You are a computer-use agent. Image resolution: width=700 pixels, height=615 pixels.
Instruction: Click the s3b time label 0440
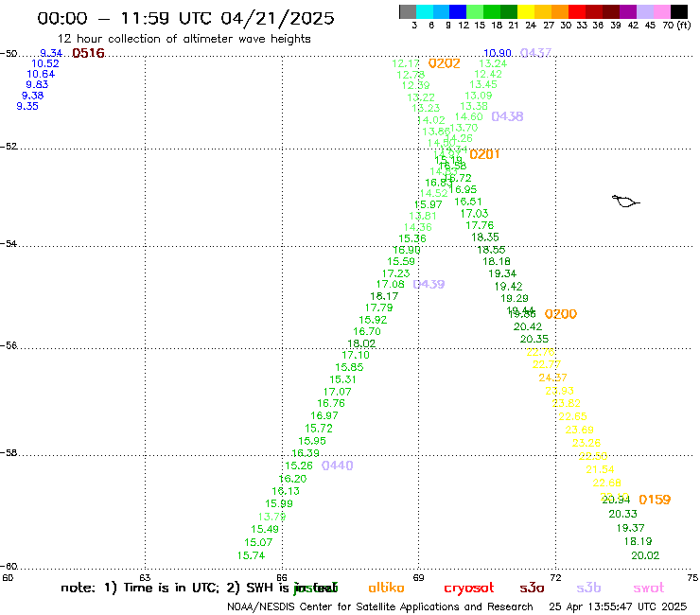338,466
